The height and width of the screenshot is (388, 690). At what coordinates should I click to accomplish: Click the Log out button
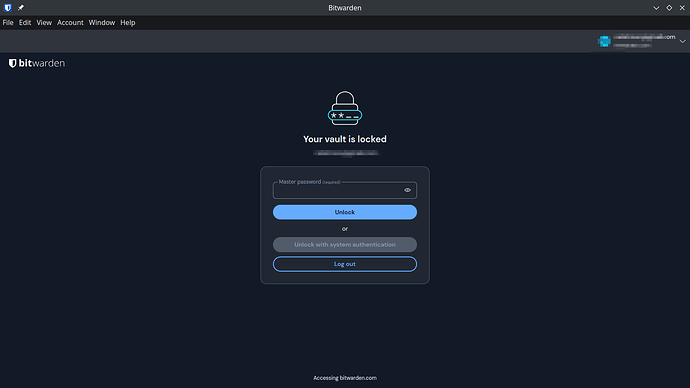point(345,264)
